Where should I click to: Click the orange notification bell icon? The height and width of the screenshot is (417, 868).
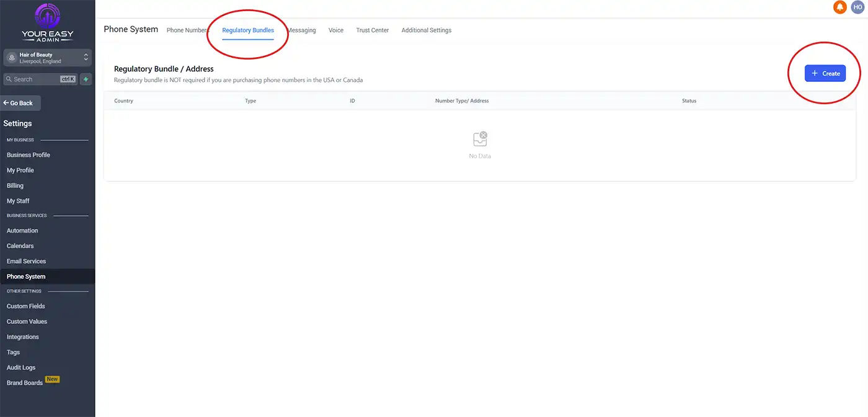(x=840, y=7)
